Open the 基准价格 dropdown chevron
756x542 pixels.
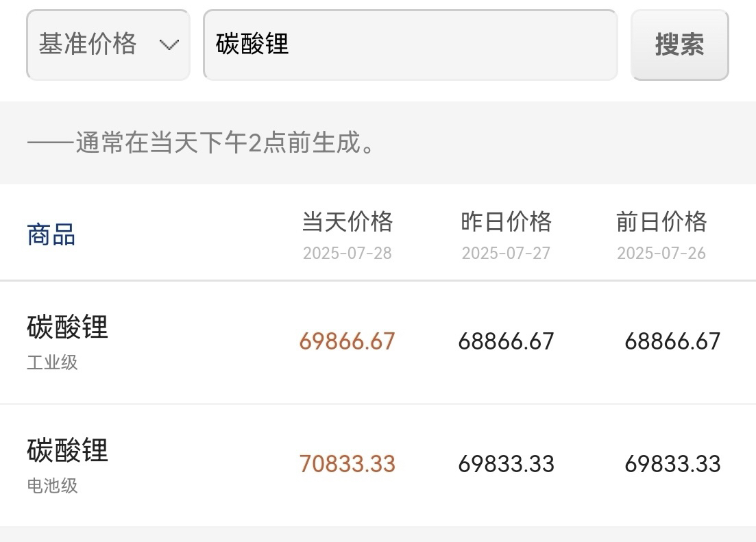[x=169, y=45]
